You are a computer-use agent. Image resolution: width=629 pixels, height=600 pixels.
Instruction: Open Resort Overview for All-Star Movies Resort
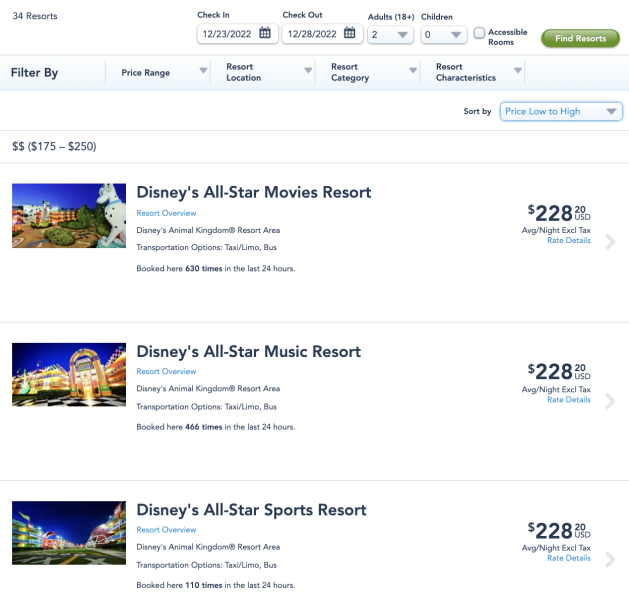[166, 213]
